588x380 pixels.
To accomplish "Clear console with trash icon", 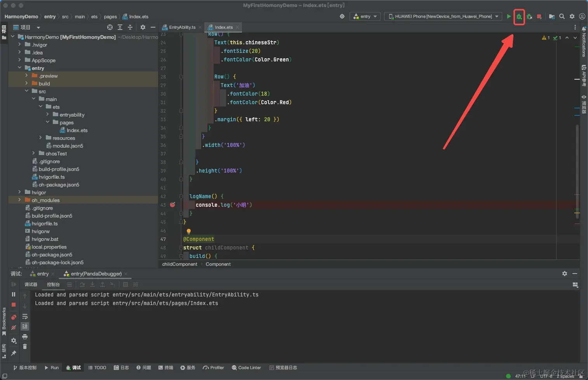I will 25,347.
